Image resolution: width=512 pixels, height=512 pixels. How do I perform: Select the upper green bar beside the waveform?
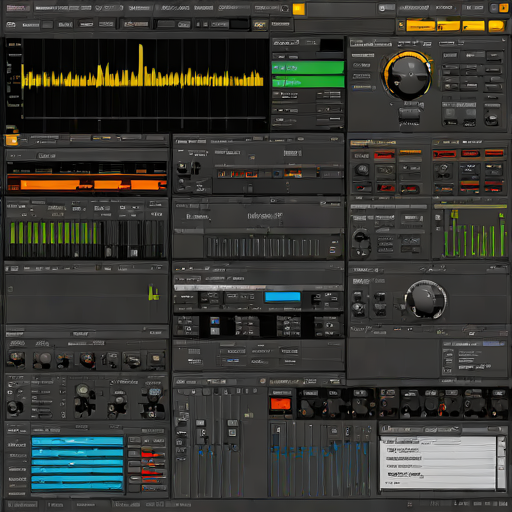click(308, 68)
